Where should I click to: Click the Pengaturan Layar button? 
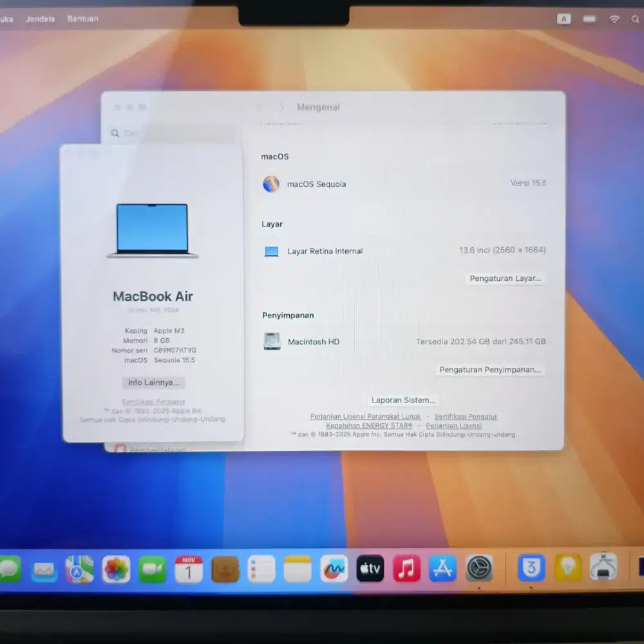coord(505,278)
